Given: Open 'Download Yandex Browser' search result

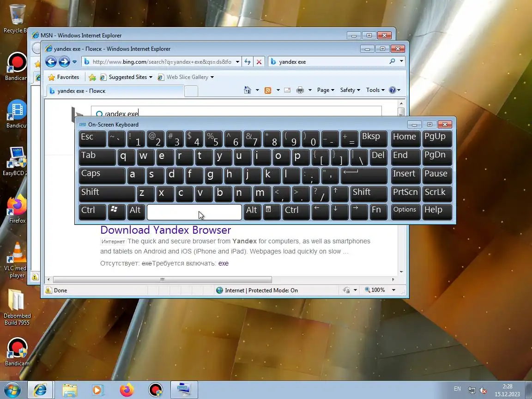Looking at the screenshot, I should pos(166,230).
